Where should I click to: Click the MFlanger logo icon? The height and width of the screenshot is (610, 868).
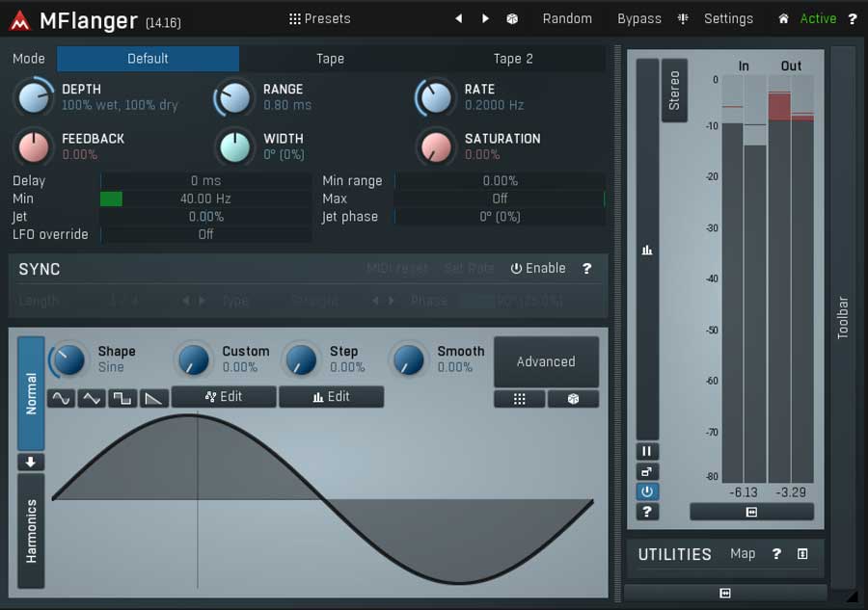[x=20, y=20]
